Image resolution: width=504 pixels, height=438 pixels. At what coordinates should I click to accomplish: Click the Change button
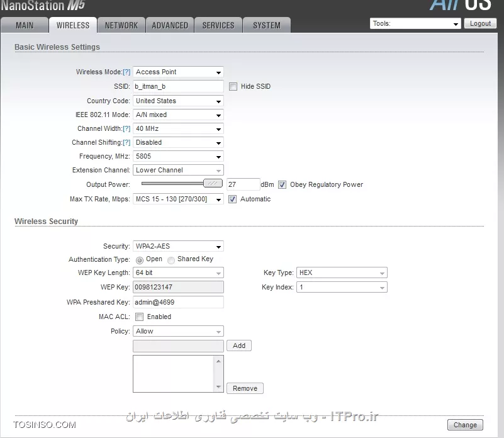[x=465, y=425]
